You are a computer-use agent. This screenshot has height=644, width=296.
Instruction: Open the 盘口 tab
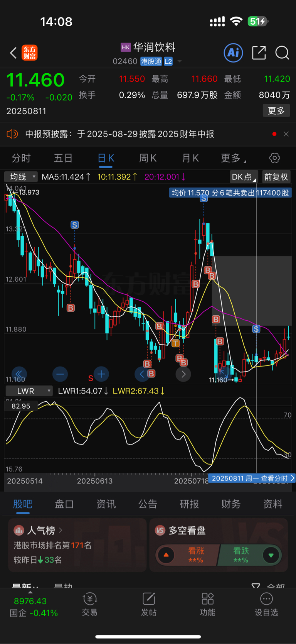click(x=64, y=504)
